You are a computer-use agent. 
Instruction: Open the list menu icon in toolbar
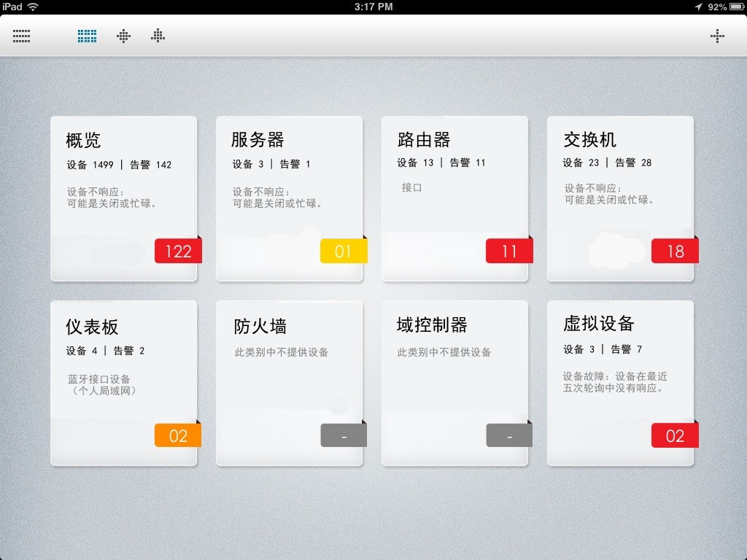[21, 36]
